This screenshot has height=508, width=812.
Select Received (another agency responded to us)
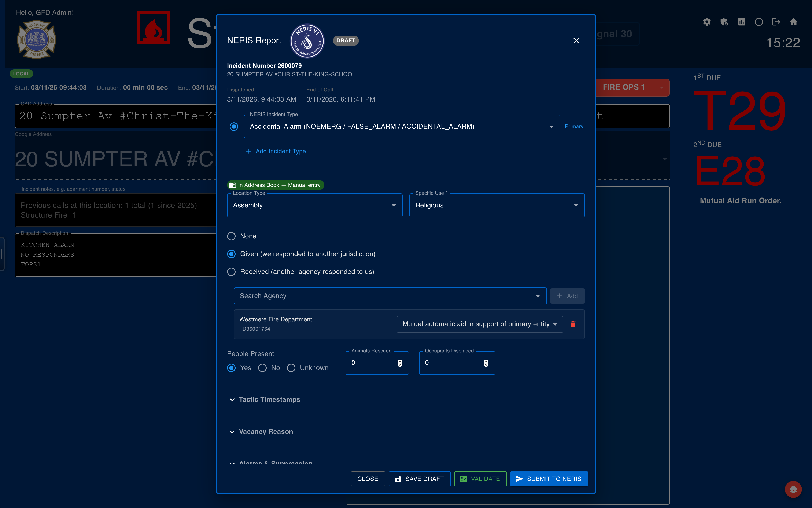coord(231,272)
